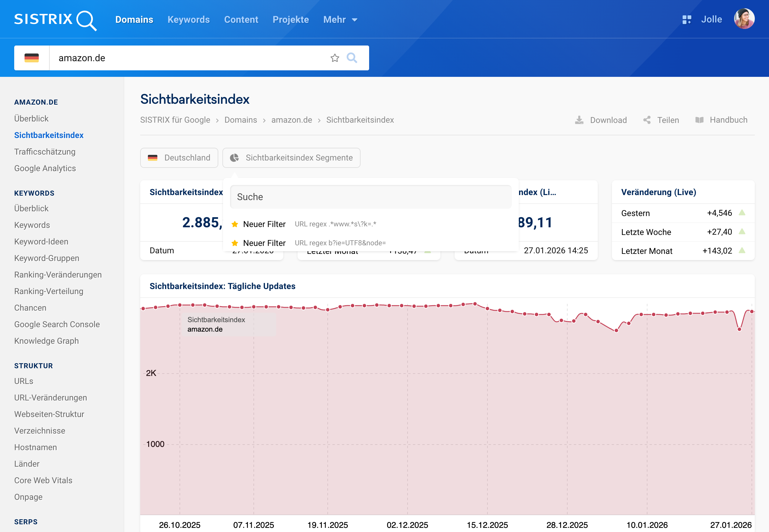Viewport: 769px width, 532px height.
Task: Select Trafficschätzung in the sidebar
Action: tap(45, 152)
